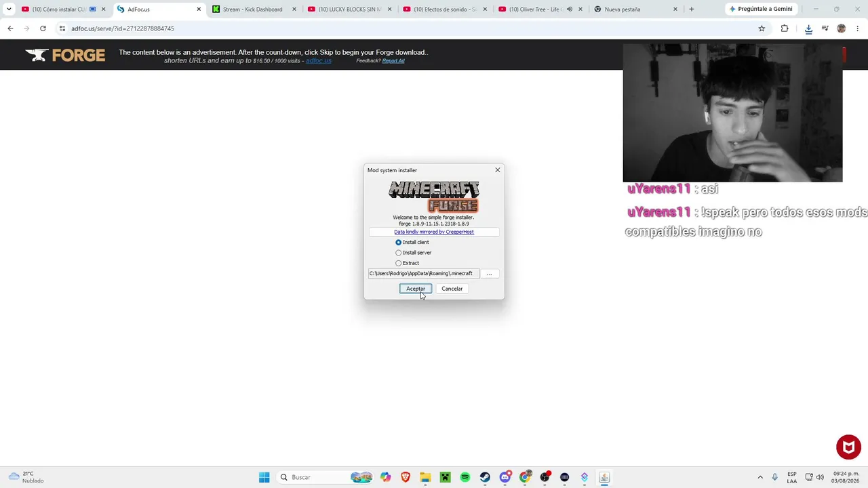
Task: Open the ESP LAA language switcher
Action: click(x=792, y=477)
